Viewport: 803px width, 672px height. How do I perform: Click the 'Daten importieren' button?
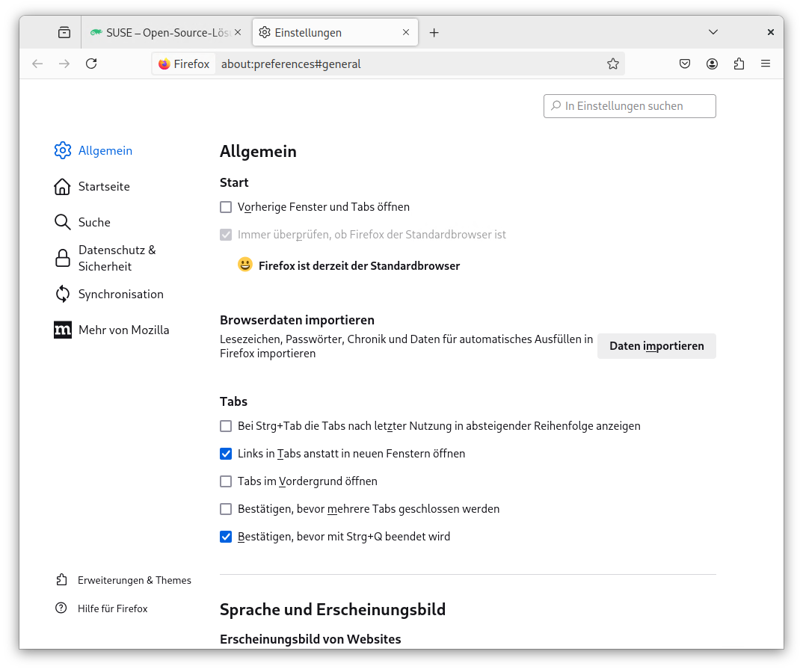pyautogui.click(x=656, y=346)
